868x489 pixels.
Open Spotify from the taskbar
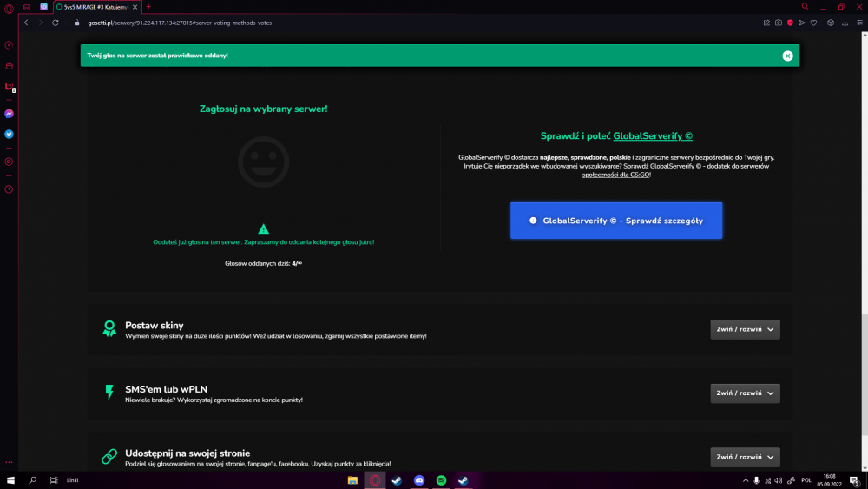pyautogui.click(x=441, y=480)
